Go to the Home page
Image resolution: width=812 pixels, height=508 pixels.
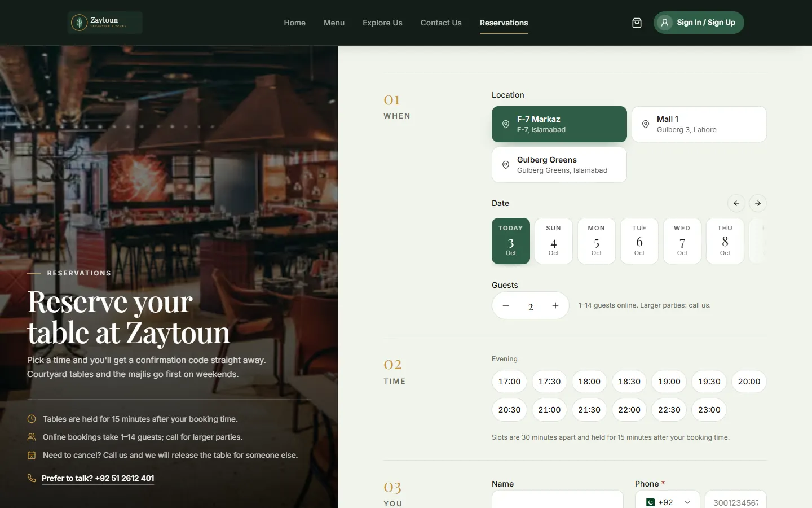pyautogui.click(x=295, y=23)
